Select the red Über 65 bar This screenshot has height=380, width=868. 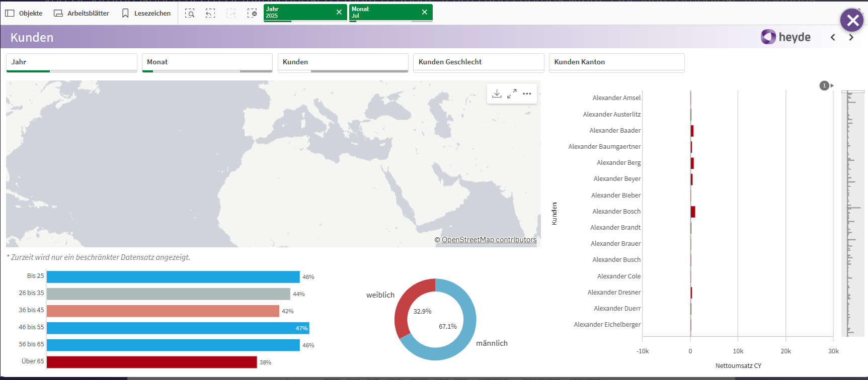151,362
